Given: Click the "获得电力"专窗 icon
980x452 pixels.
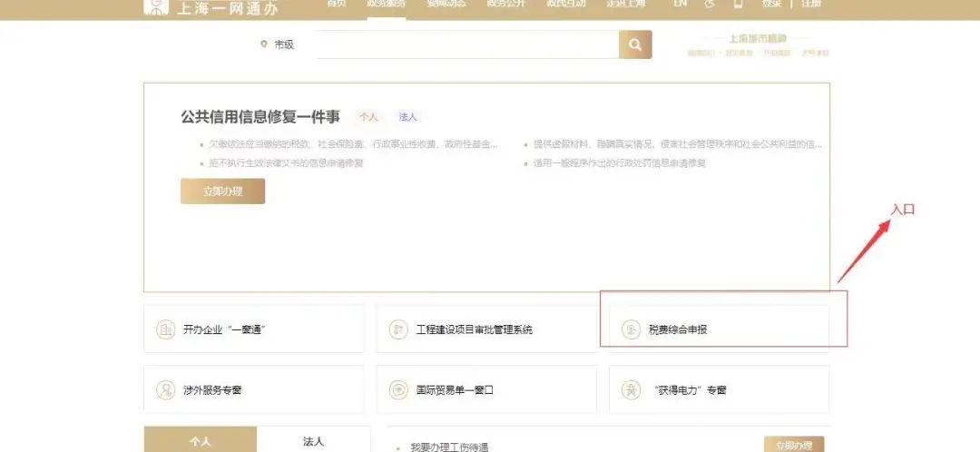Looking at the screenshot, I should pyautogui.click(x=631, y=390).
